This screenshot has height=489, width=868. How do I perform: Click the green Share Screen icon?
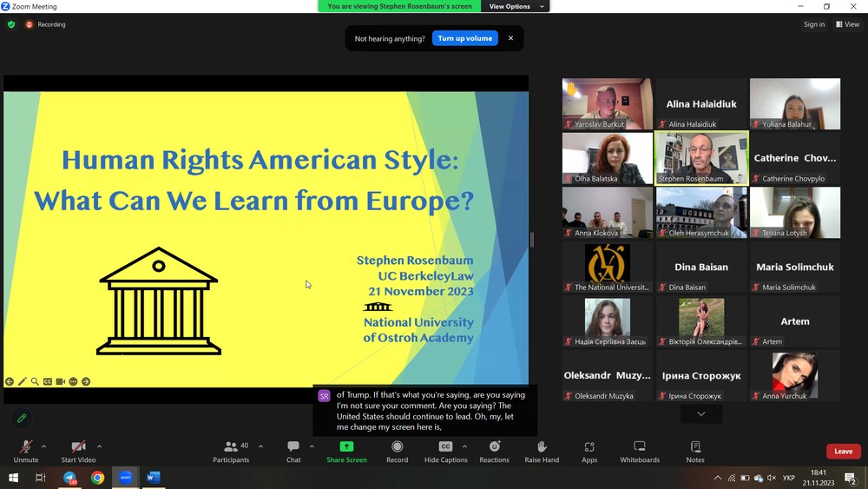tap(346, 446)
